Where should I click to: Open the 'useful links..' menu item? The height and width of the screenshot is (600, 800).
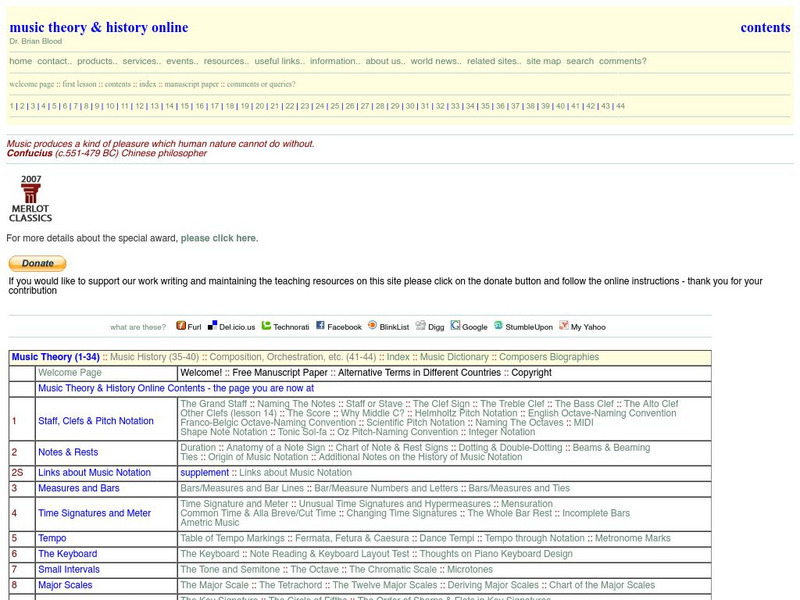point(280,61)
